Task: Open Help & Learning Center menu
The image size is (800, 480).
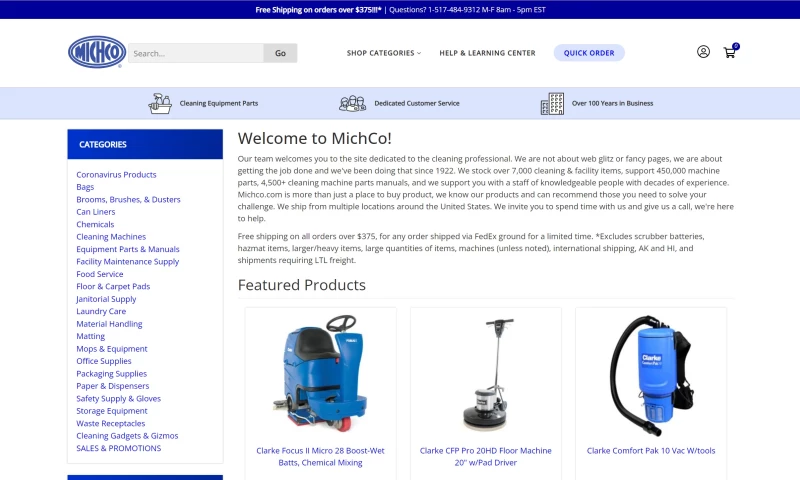Action: point(487,53)
